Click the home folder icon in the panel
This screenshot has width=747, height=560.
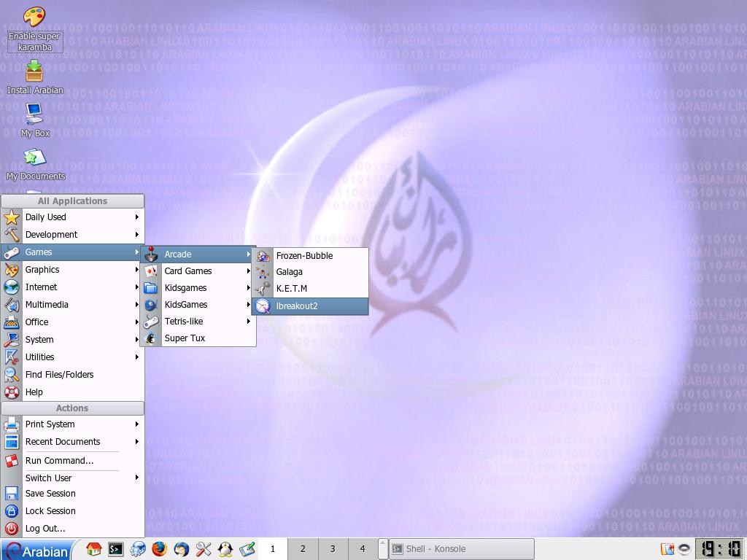94,549
